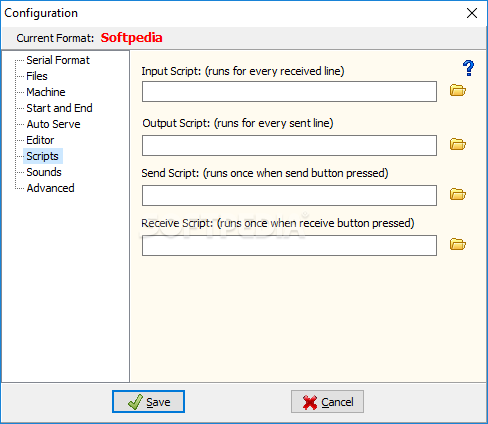Open the Machine settings page
This screenshot has height=424, width=488.
pyautogui.click(x=46, y=92)
